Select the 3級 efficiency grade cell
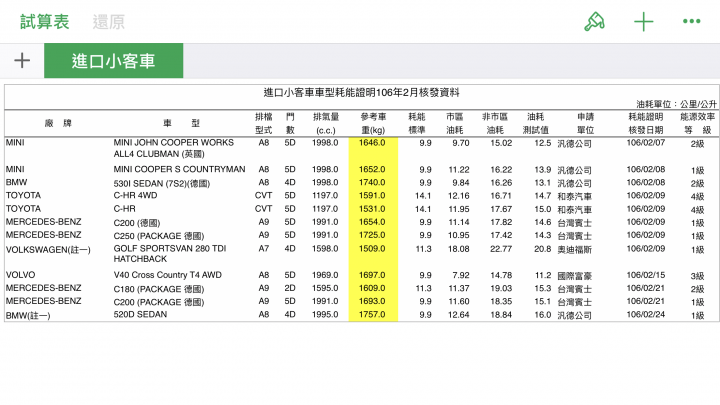Viewport: 720px width, 405px height. click(697, 276)
